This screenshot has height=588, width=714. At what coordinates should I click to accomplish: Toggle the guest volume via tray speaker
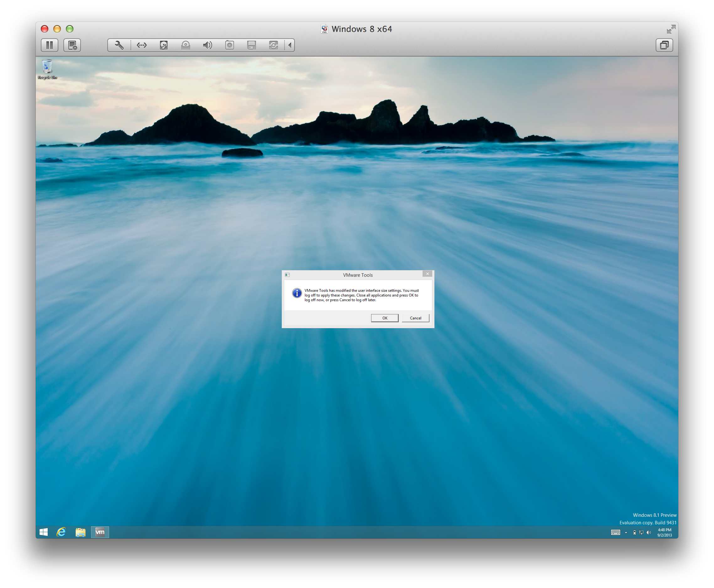649,532
